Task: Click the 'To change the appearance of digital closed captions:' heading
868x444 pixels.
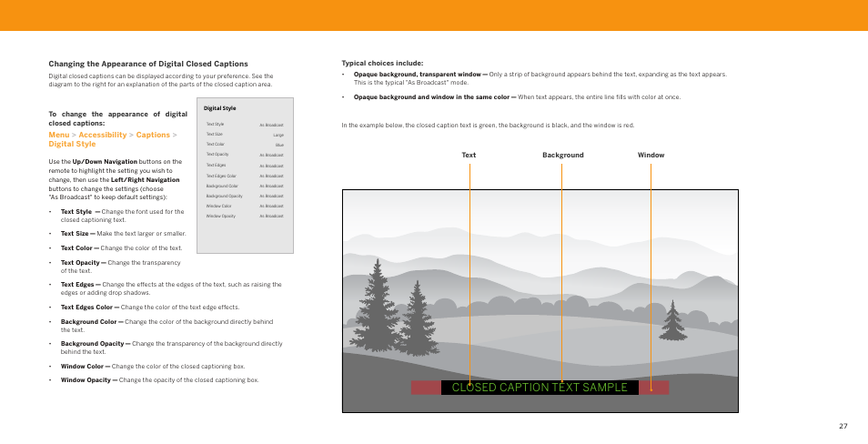Action: point(118,118)
